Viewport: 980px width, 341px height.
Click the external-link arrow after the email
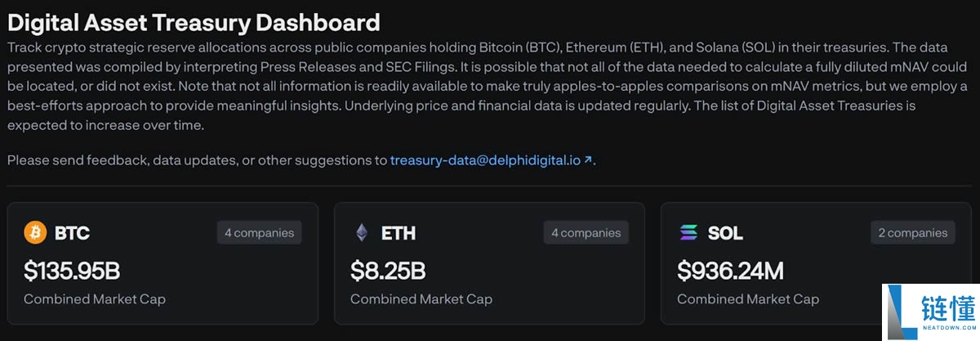[x=588, y=160]
